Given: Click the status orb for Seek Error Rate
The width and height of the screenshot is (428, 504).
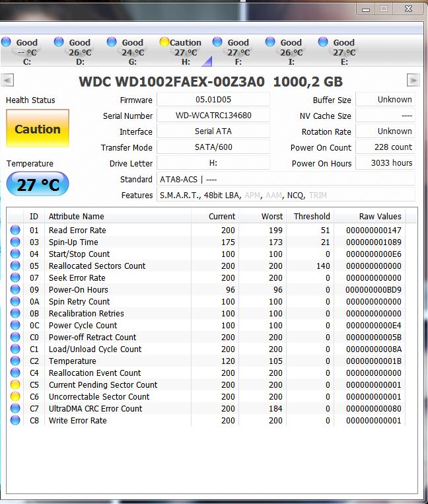Looking at the screenshot, I should [15, 277].
